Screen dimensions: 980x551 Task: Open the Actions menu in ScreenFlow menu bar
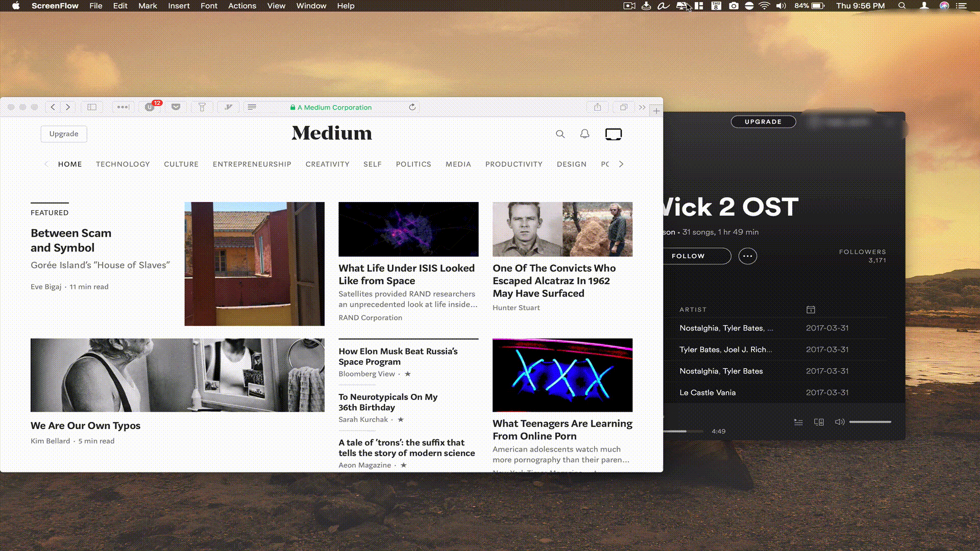(x=242, y=6)
